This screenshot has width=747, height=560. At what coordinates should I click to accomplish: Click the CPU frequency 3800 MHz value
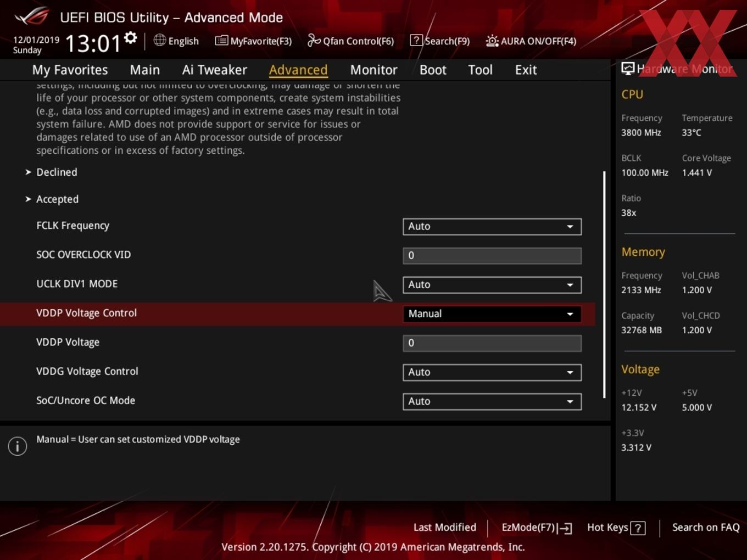(641, 132)
